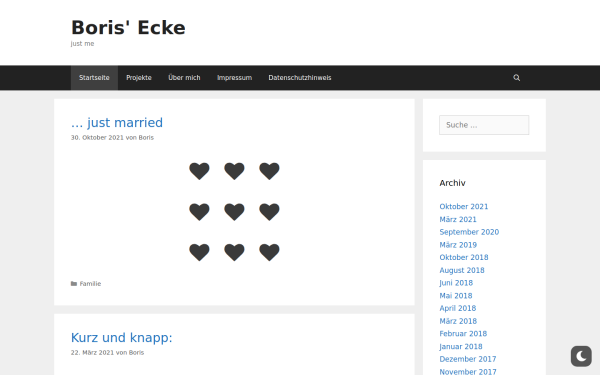The width and height of the screenshot is (600, 375).
Task: Click the Boris' Ecke site title
Action: click(x=128, y=28)
